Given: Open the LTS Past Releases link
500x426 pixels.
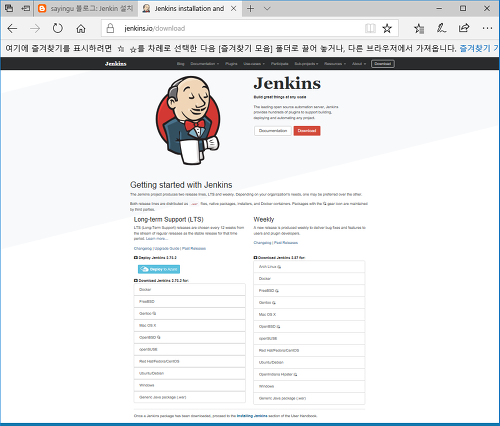Looking at the screenshot, I should 194,249.
